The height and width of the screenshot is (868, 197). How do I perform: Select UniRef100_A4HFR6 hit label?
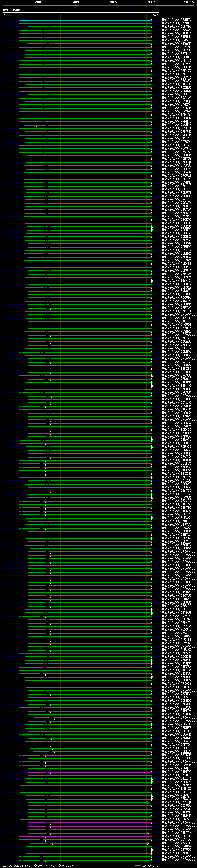[x=177, y=711]
